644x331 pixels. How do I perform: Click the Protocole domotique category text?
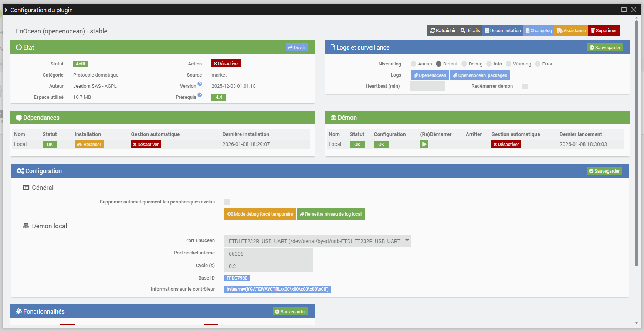click(x=96, y=75)
